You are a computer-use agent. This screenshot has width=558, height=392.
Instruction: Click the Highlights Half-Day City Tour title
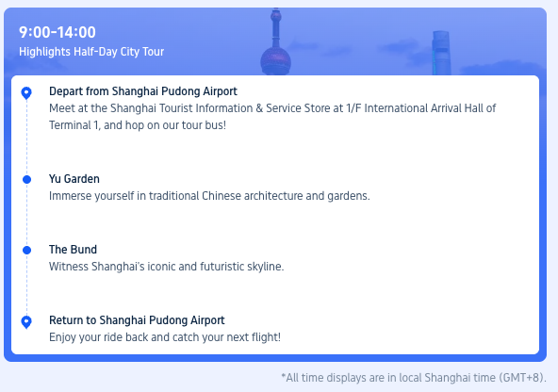91,52
